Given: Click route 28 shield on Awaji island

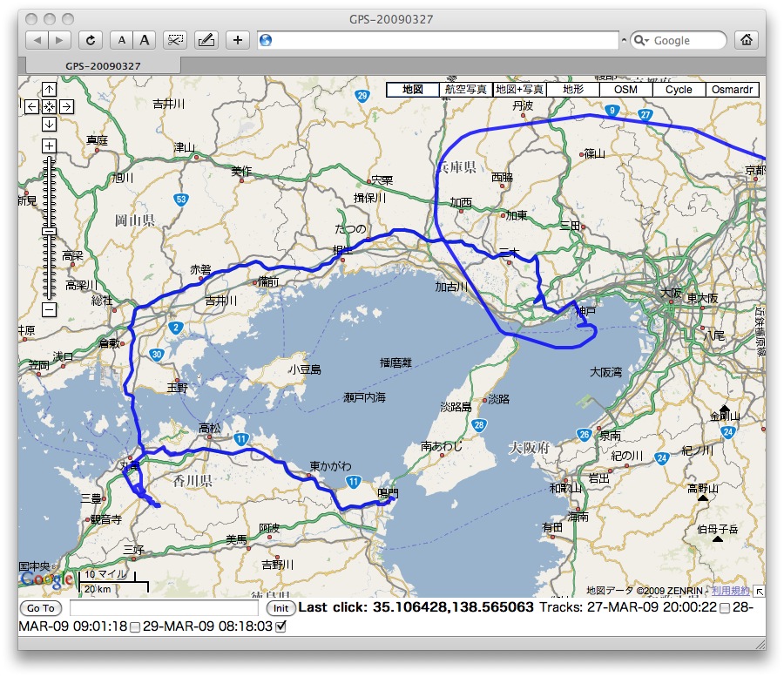Looking at the screenshot, I should 479,425.
